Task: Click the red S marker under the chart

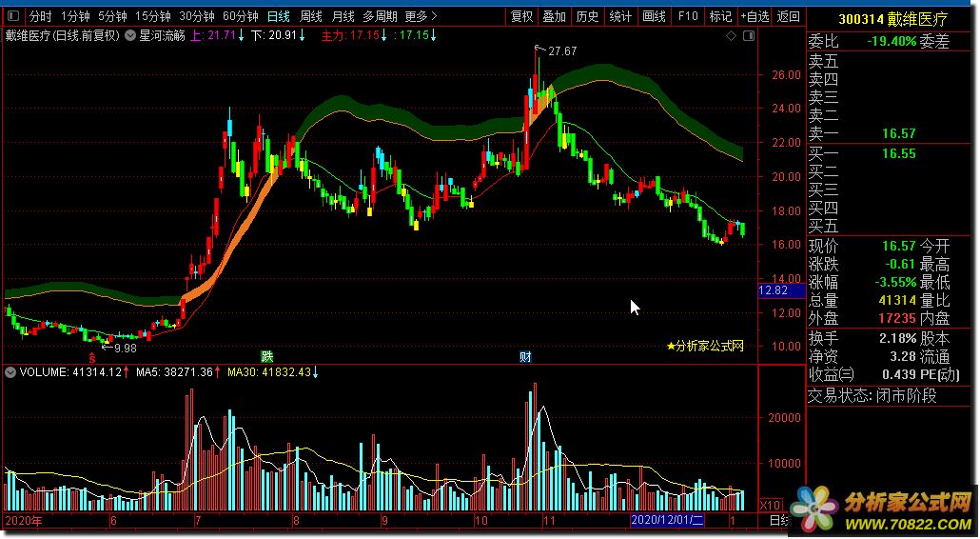Action: click(92, 358)
